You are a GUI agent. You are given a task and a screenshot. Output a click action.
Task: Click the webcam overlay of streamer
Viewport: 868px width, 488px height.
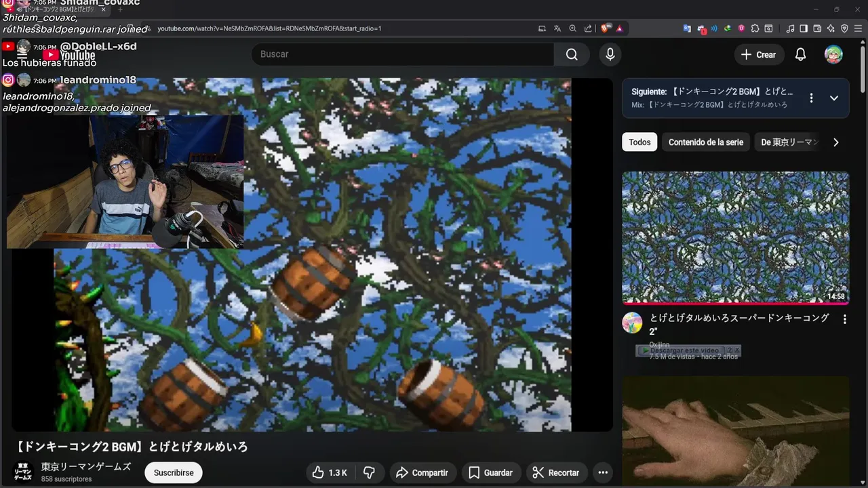(x=125, y=181)
